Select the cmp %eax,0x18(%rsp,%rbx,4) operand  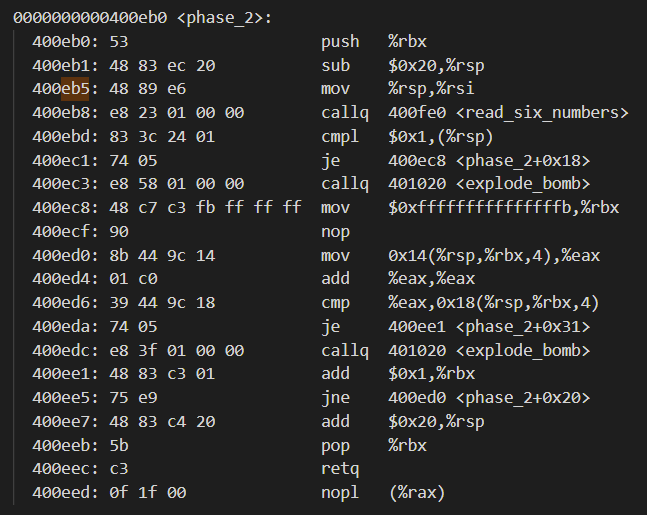coord(494,303)
